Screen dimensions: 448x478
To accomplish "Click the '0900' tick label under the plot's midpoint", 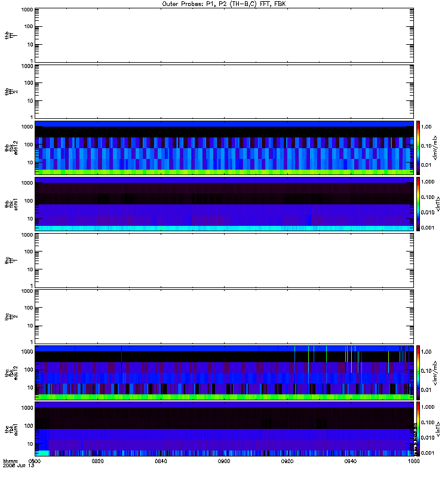I will (x=224, y=461).
